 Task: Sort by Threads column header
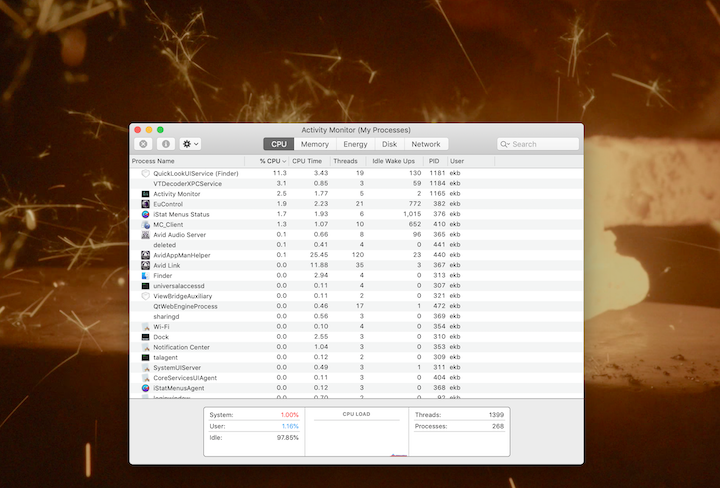(348, 161)
